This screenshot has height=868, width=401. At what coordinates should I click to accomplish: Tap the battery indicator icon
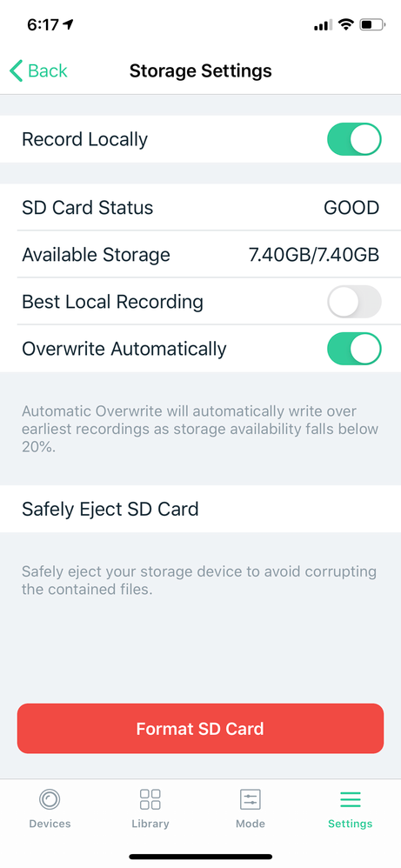pos(372,24)
